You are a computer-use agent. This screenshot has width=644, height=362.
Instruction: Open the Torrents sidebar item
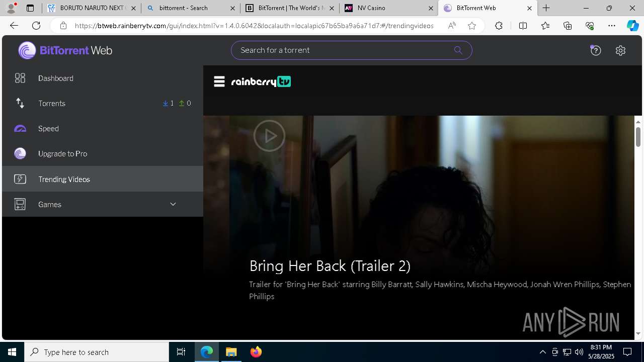click(x=103, y=103)
